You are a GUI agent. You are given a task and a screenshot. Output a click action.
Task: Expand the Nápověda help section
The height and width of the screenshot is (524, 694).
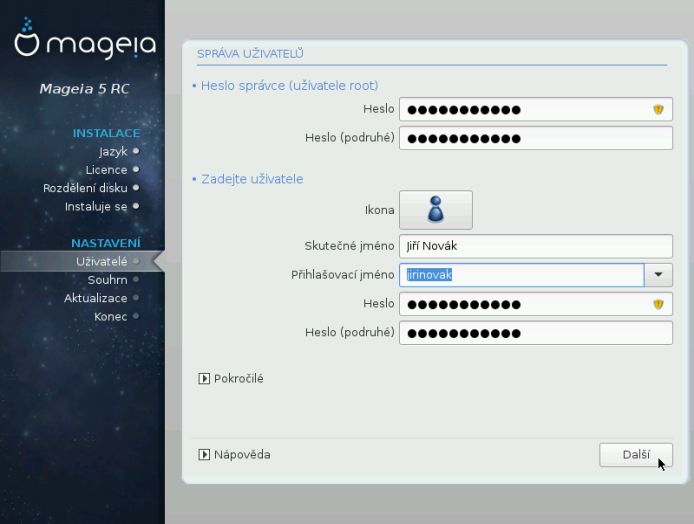234,455
